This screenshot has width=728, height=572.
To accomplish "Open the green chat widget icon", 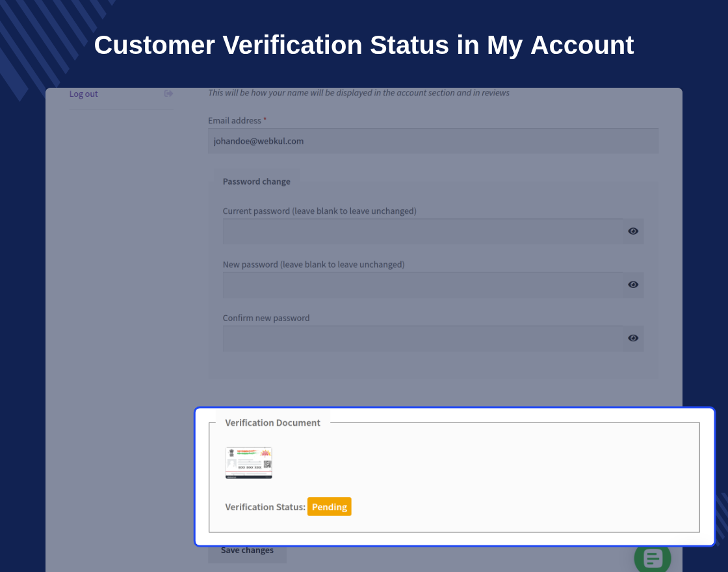I will 653,558.
